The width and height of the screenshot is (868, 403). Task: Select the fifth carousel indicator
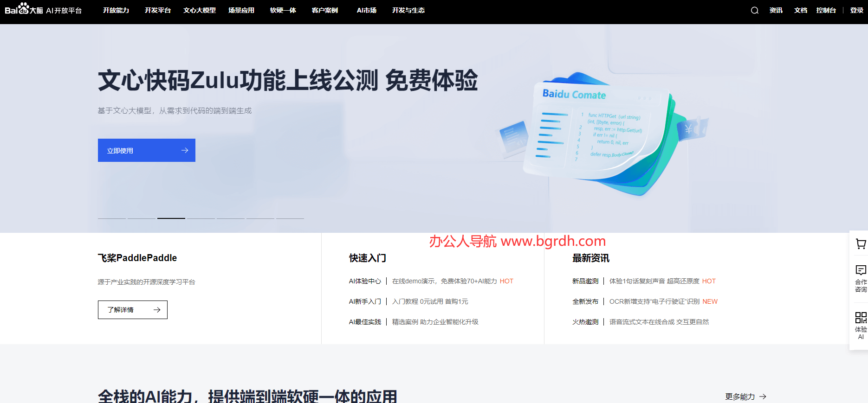(231, 218)
